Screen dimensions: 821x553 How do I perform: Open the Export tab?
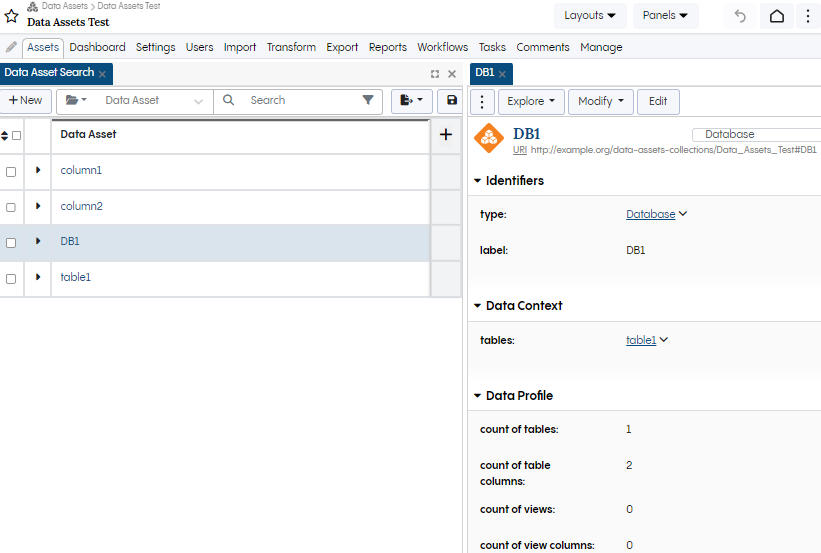point(342,47)
